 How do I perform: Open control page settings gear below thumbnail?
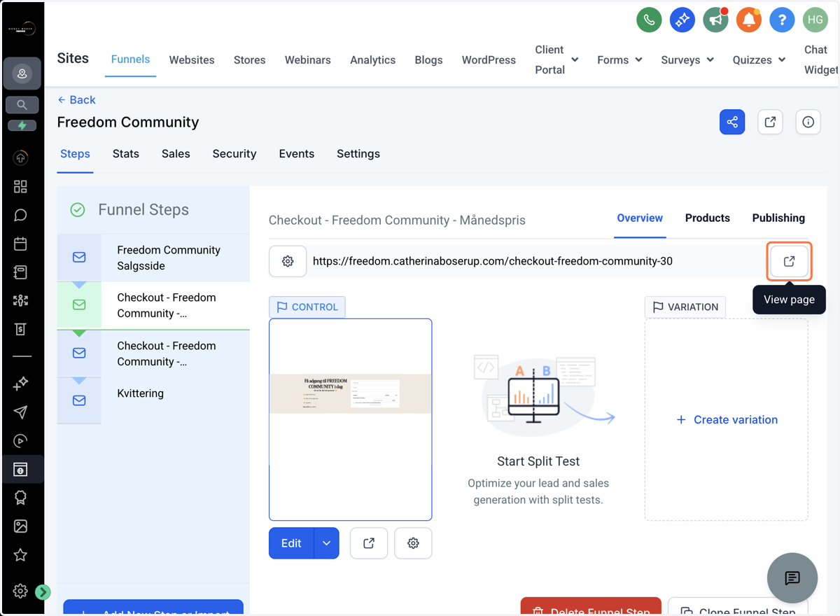(x=413, y=543)
